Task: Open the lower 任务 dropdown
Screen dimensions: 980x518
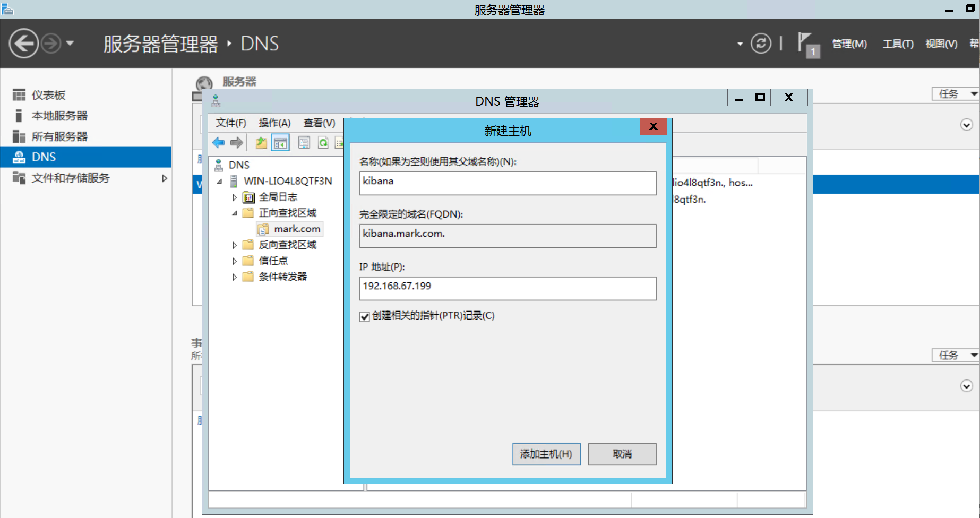Action: (x=956, y=355)
